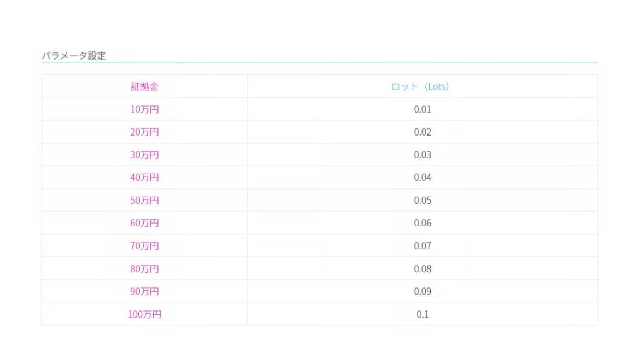Viewport: 639px width, 364px height.
Task: Click the 0.06 lot value
Action: click(x=422, y=223)
